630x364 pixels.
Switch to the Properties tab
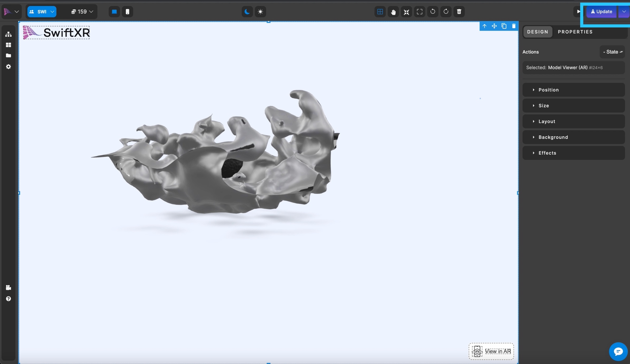575,32
